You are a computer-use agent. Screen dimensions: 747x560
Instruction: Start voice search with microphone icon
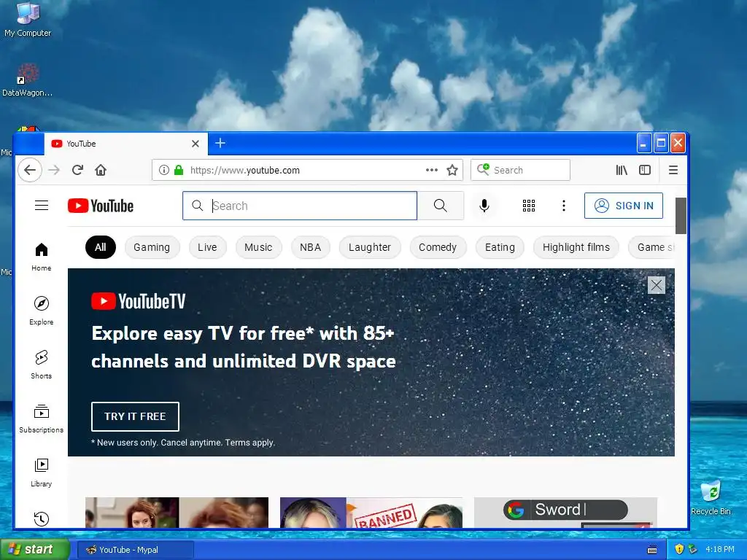coord(484,206)
